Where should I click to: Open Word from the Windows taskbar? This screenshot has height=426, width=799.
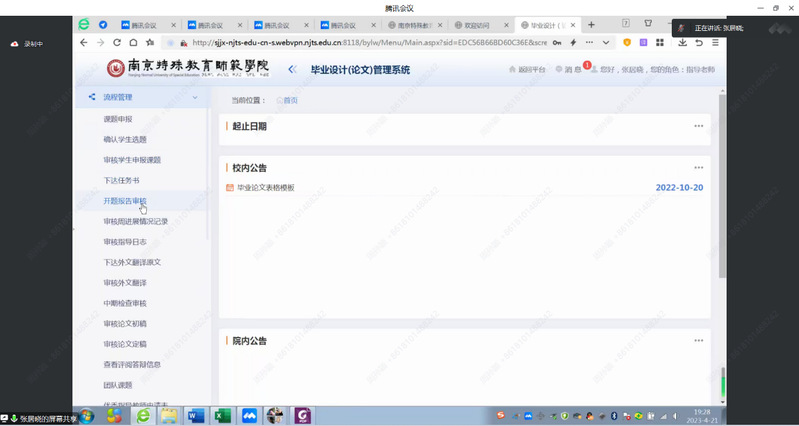coord(196,415)
